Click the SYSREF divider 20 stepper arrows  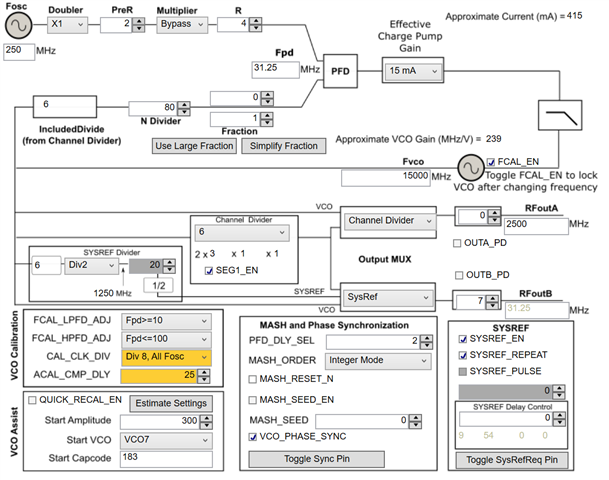coord(169,266)
